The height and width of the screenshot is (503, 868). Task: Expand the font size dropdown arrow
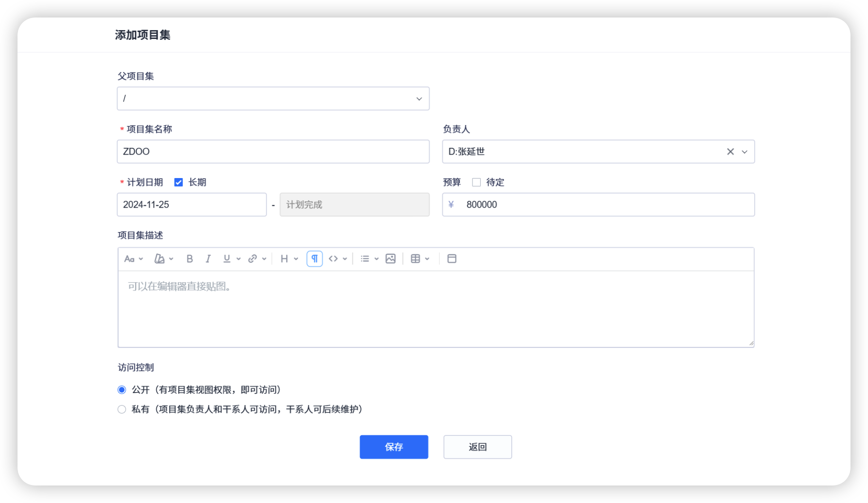141,259
